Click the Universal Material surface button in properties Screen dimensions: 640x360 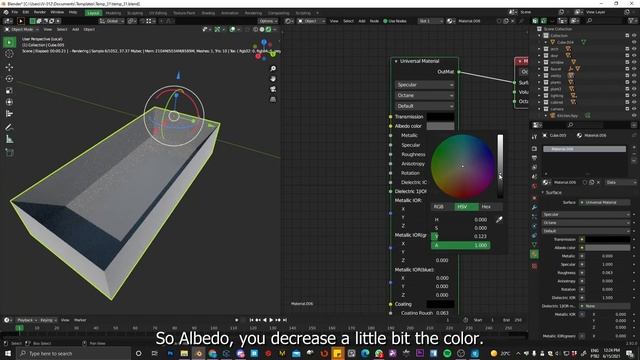(x=604, y=202)
